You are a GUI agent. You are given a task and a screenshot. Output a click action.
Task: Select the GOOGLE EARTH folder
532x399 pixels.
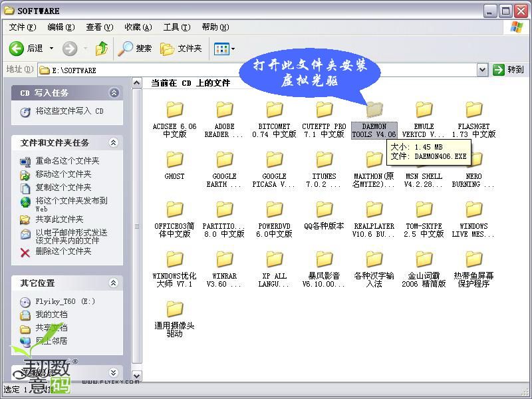click(224, 170)
